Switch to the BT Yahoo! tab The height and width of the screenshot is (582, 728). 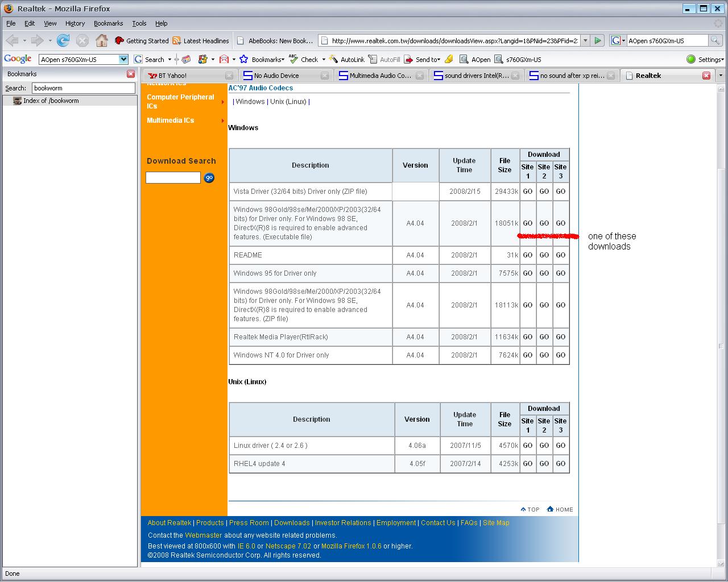point(189,76)
